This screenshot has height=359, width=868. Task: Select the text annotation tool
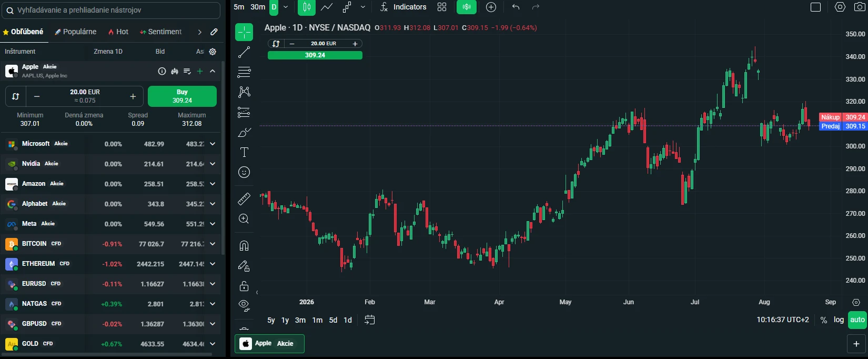pos(244,152)
